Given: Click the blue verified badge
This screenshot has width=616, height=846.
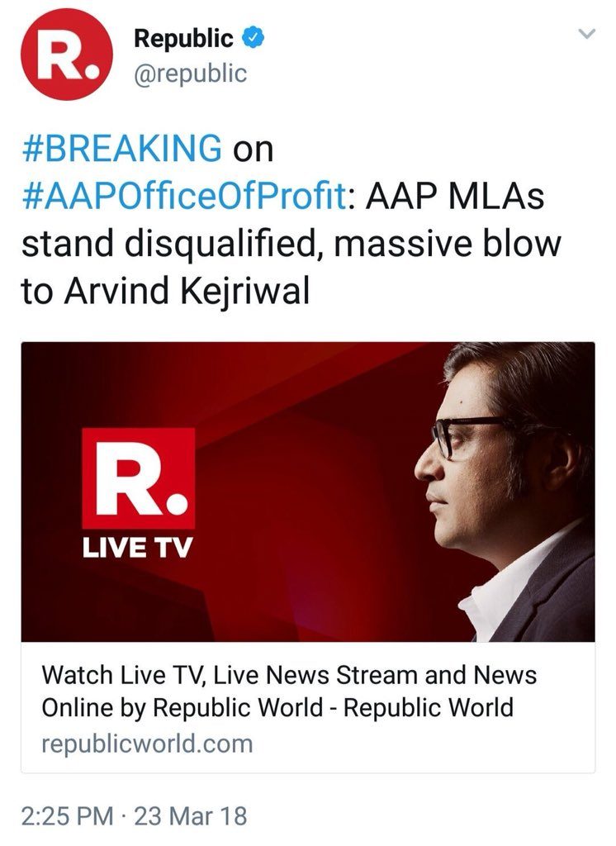Looking at the screenshot, I should click(253, 38).
